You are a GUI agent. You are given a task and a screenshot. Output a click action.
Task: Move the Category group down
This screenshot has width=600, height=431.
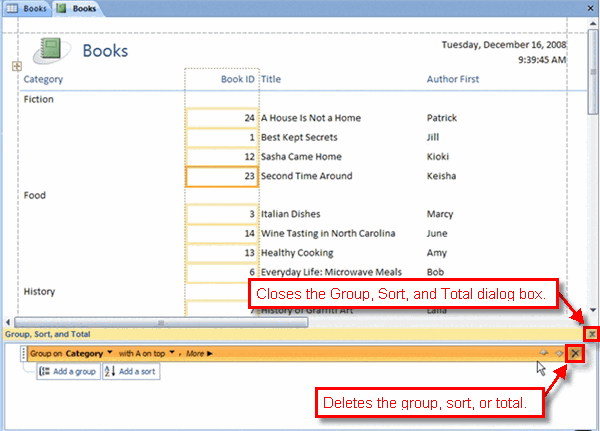coord(559,353)
